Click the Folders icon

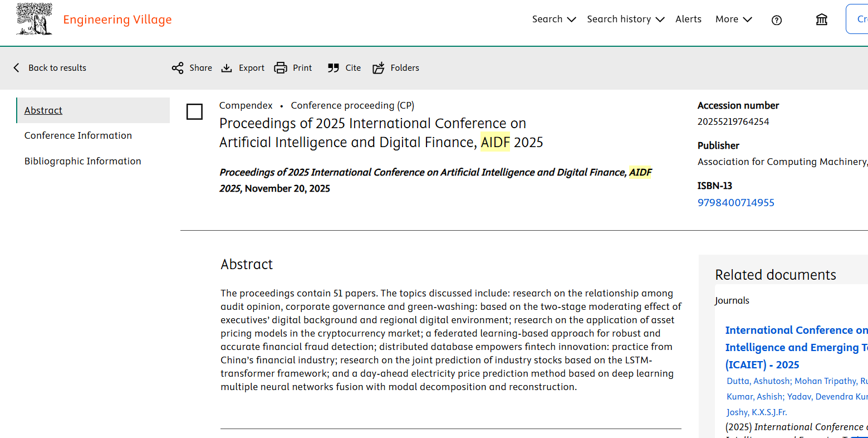click(379, 68)
